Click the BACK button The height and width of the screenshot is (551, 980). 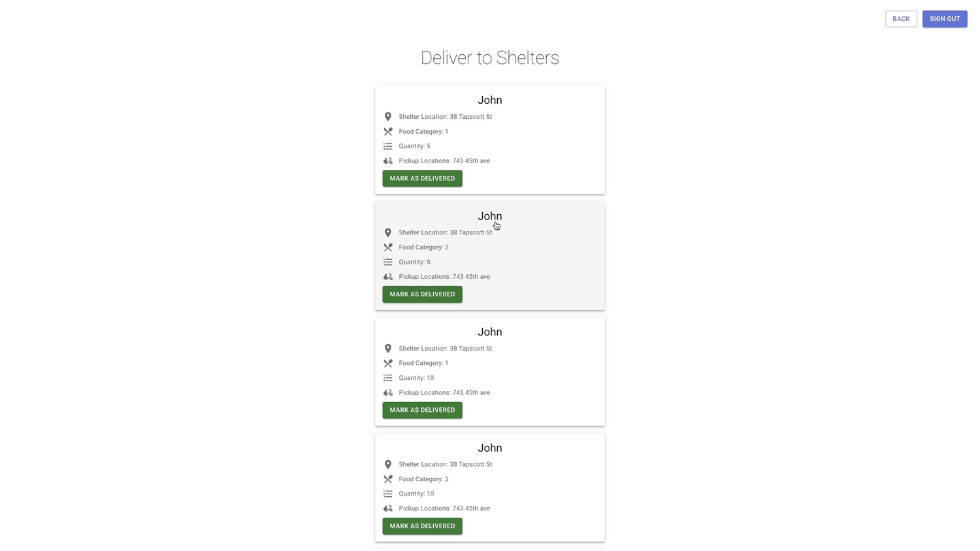coord(901,19)
